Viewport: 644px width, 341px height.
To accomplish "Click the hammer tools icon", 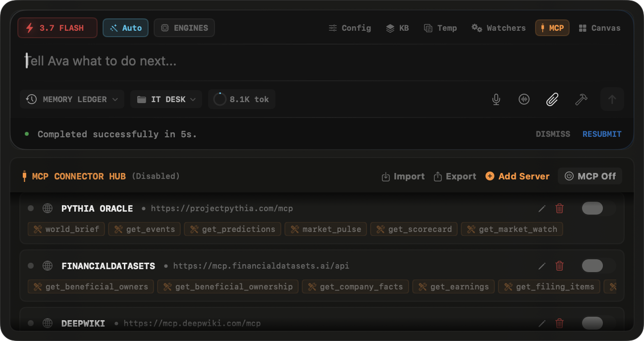I will [581, 99].
